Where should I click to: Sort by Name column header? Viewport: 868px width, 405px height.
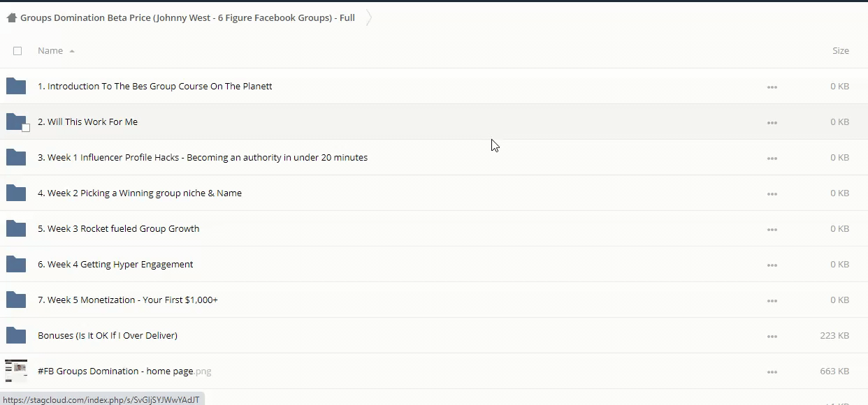point(50,51)
